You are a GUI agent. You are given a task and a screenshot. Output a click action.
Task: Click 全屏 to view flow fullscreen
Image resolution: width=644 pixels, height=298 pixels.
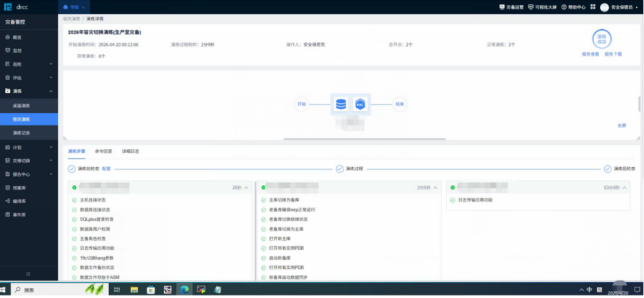[x=622, y=126]
